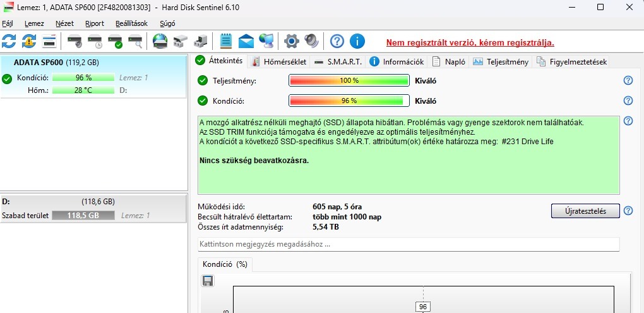Click the help icon beside green status text

pyautogui.click(x=628, y=121)
